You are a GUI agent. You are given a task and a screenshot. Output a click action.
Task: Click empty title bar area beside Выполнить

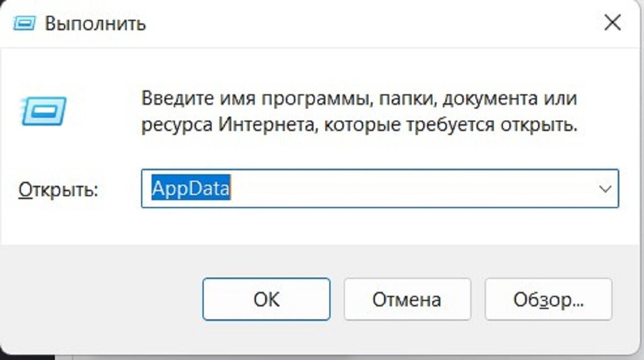[x=370, y=24]
